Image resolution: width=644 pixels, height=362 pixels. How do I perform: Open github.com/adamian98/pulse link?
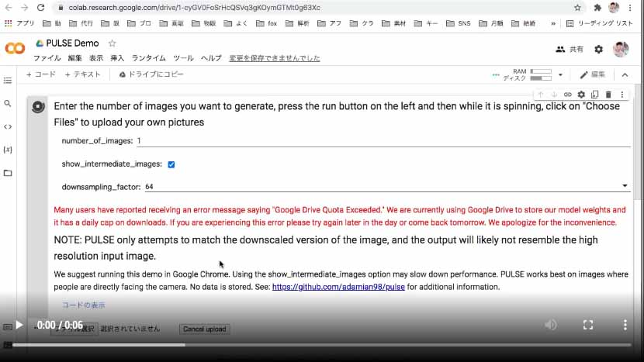click(338, 287)
